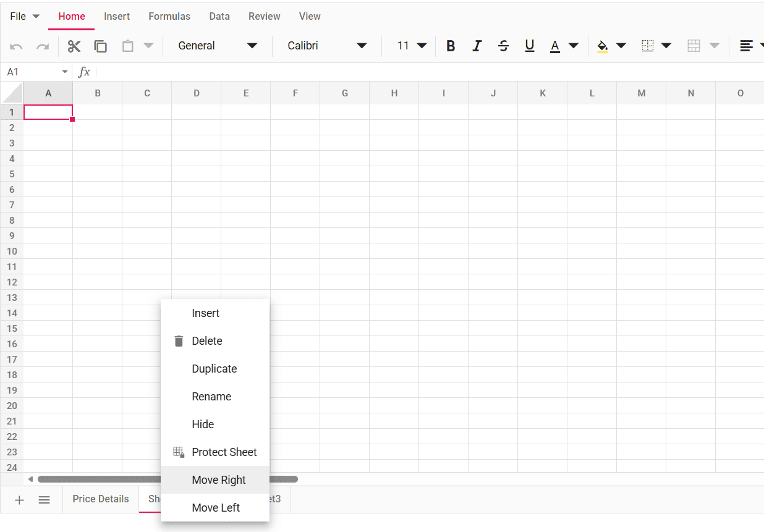Toggle Bold formatting

(451, 46)
